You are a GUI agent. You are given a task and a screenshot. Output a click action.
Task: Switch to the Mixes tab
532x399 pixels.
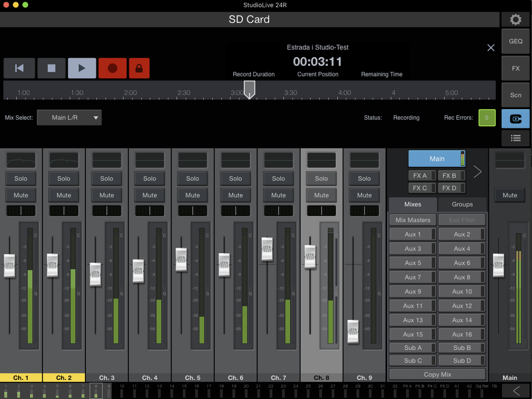[x=412, y=204]
